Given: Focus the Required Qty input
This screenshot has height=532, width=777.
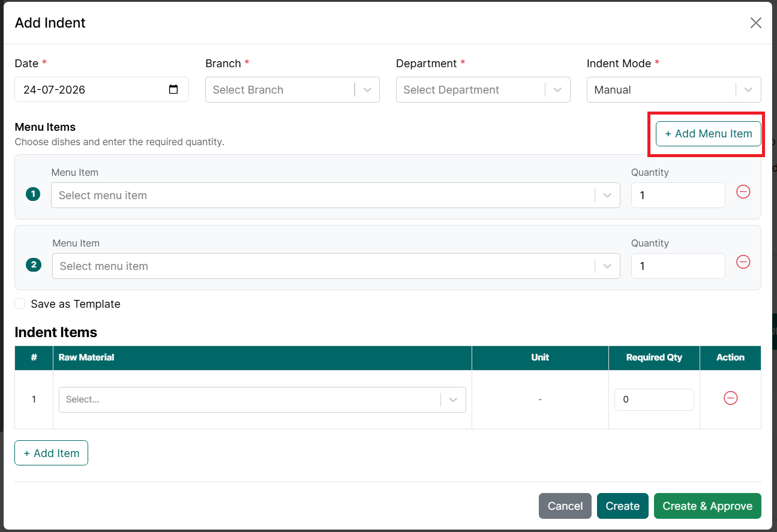Looking at the screenshot, I should coord(654,399).
